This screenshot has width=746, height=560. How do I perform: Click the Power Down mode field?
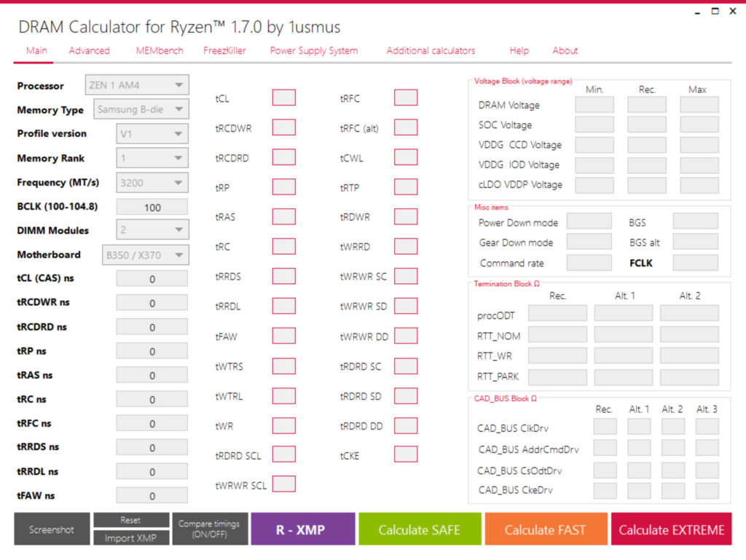tap(589, 221)
